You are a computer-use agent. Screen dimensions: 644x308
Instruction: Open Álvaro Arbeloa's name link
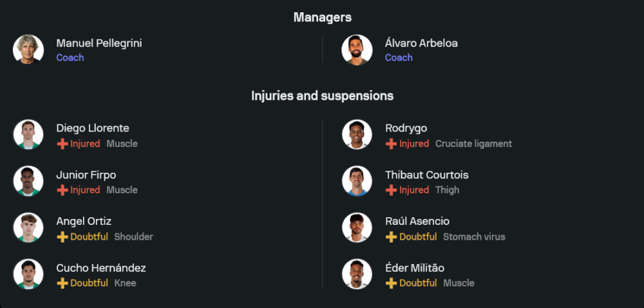tap(421, 43)
